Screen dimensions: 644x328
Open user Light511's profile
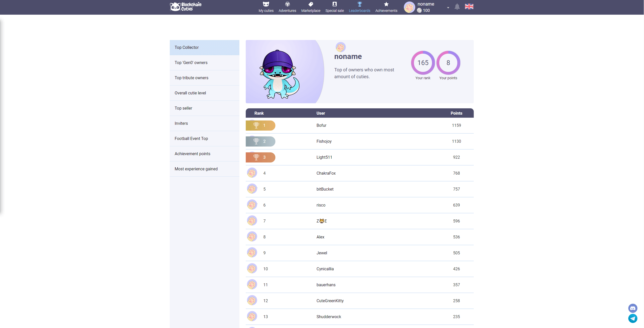324,157
